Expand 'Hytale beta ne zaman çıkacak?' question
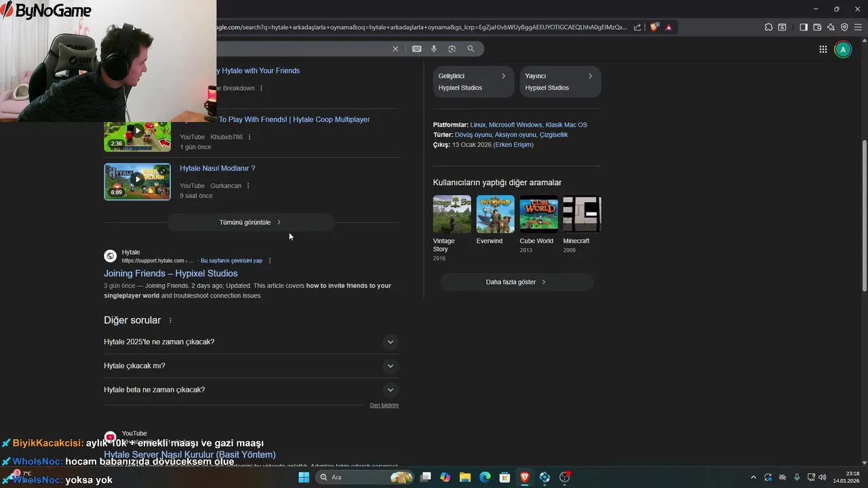The width and height of the screenshot is (868, 488). 251,390
